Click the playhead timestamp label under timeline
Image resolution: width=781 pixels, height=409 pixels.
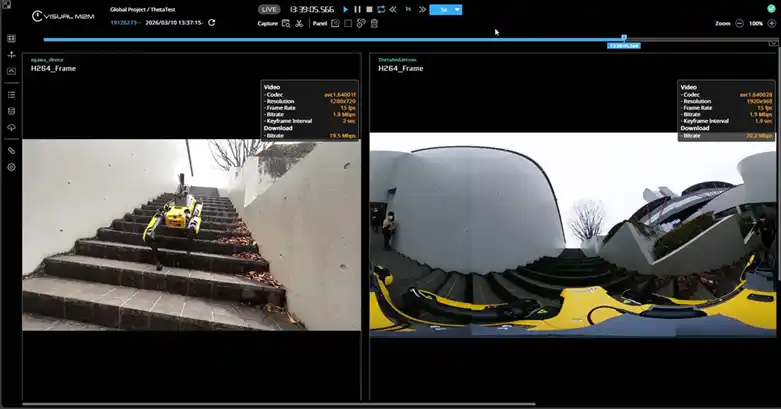pos(624,46)
